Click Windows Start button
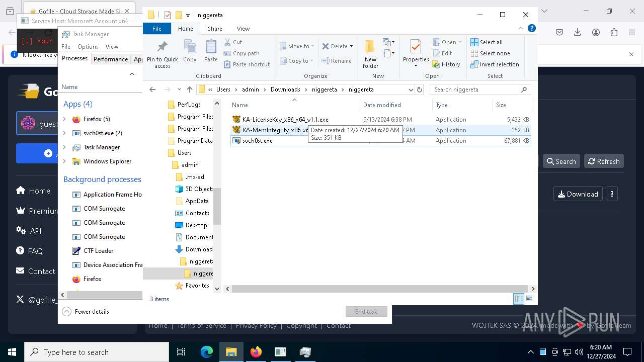 (12, 352)
